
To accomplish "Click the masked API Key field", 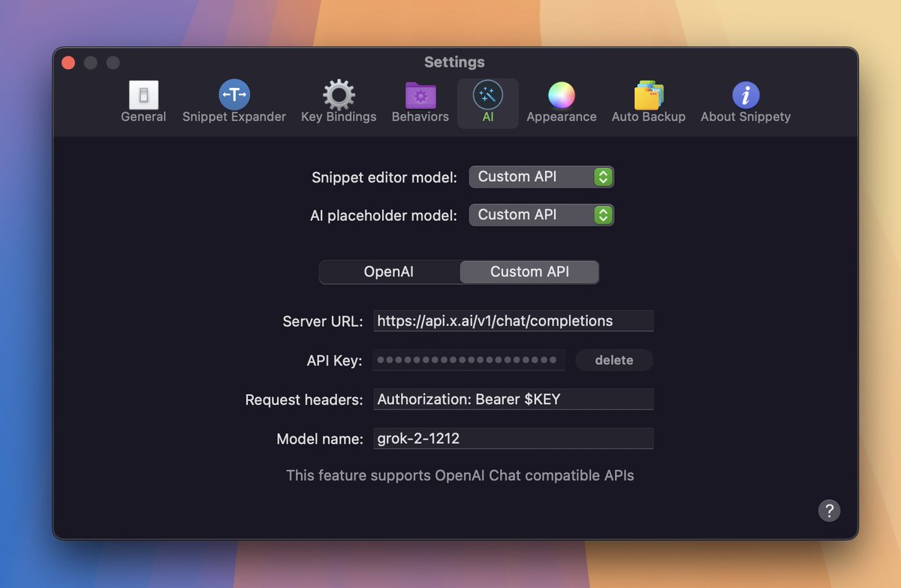I will click(x=469, y=360).
